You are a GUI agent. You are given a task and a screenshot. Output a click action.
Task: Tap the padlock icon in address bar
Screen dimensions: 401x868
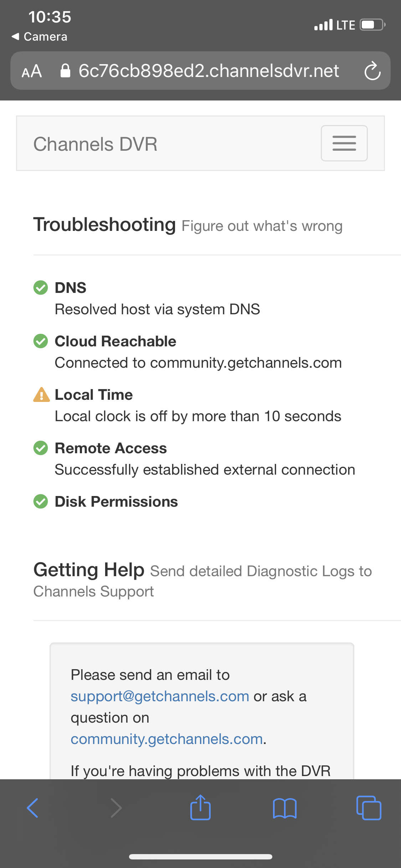click(65, 71)
